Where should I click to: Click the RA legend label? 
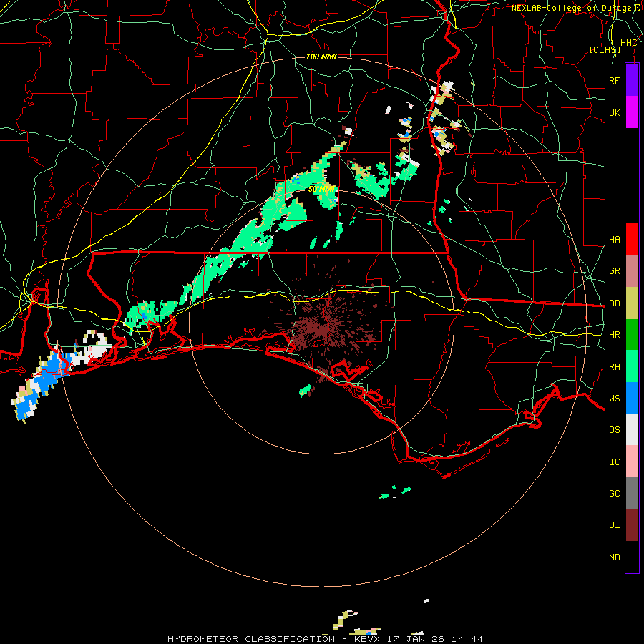pyautogui.click(x=614, y=367)
